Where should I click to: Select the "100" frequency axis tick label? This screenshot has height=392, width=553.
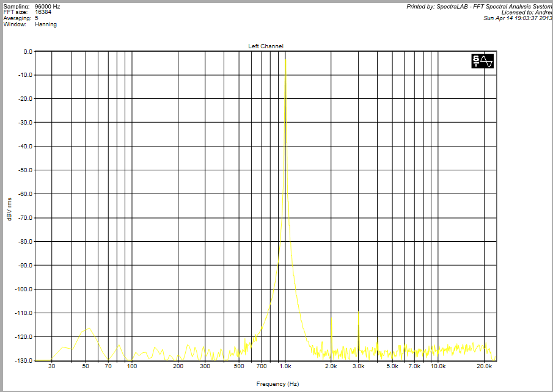(x=132, y=366)
